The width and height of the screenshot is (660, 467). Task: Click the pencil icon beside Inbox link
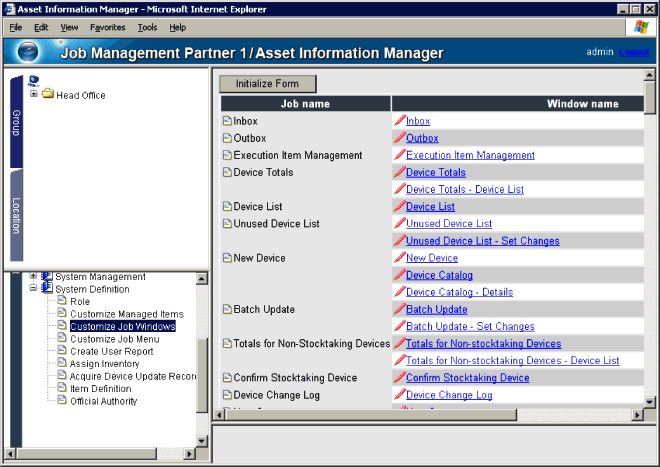400,121
